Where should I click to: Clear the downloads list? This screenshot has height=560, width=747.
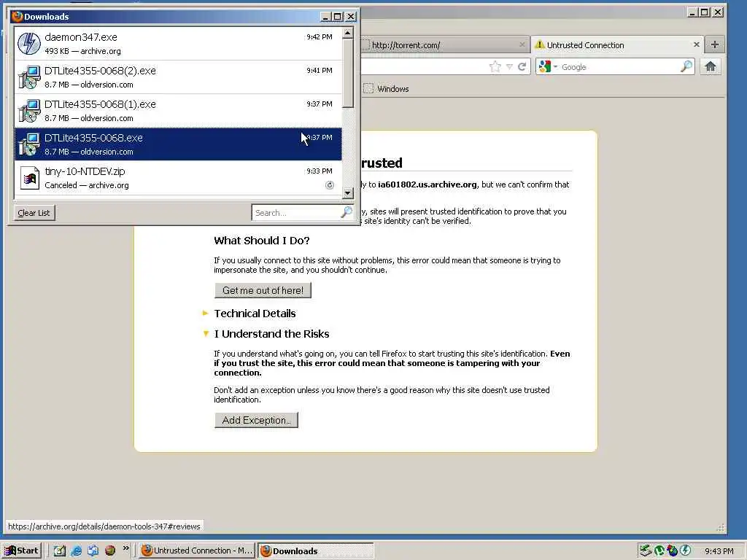34,213
